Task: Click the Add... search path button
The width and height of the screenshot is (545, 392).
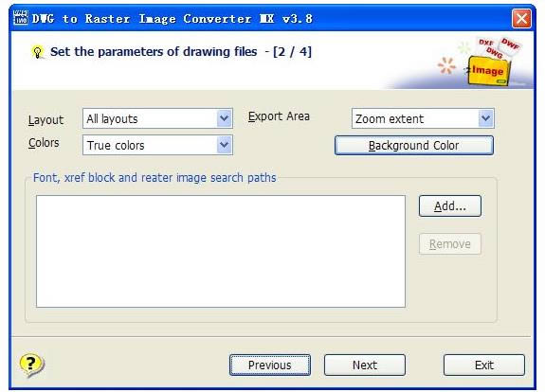Action: pos(450,206)
